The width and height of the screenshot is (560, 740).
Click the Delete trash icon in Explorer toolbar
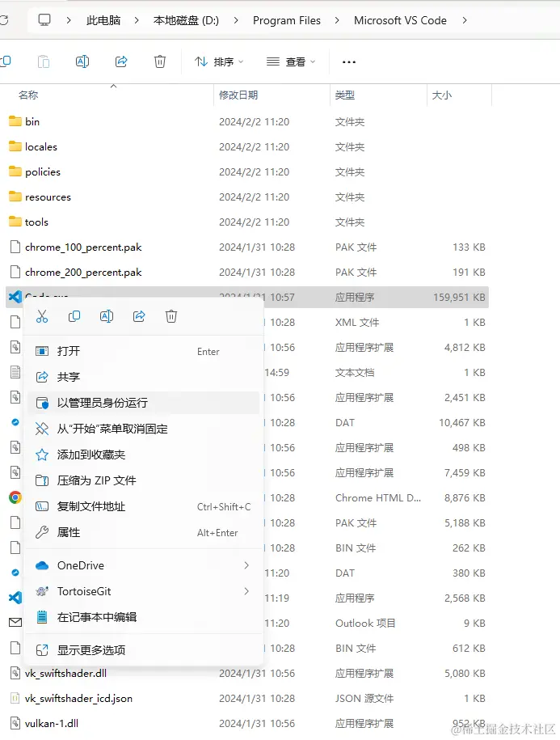pyautogui.click(x=160, y=61)
